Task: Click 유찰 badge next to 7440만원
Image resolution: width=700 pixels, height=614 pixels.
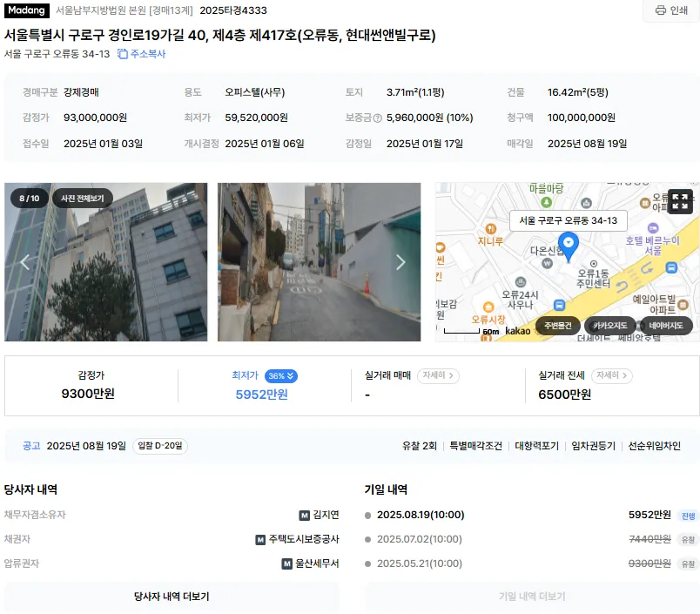Action: click(x=688, y=540)
